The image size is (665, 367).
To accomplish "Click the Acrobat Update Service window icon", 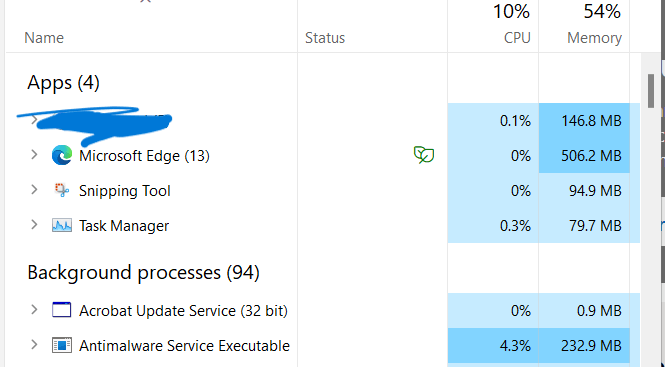I will point(62,310).
